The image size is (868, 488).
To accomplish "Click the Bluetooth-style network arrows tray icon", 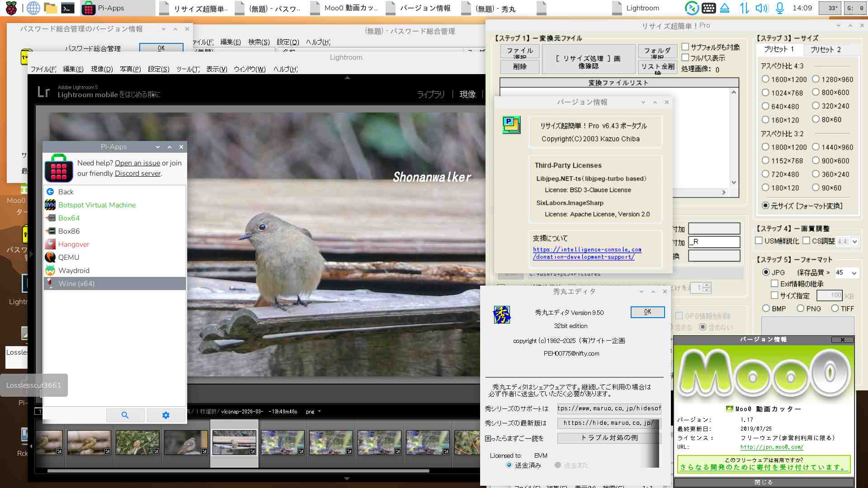I will point(744,8).
